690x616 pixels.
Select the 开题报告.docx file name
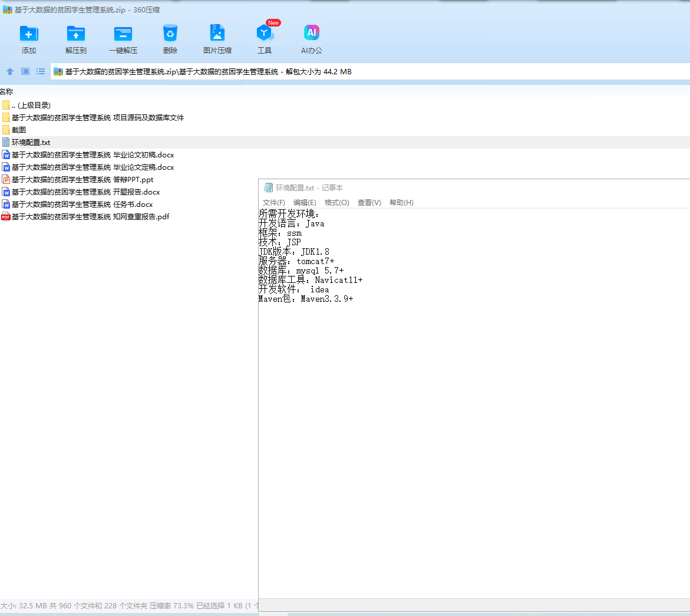click(x=86, y=192)
